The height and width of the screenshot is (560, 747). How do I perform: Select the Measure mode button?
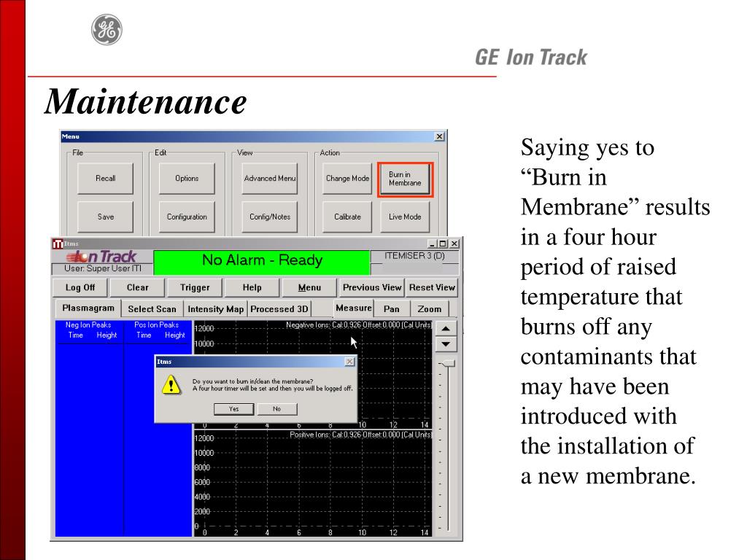pyautogui.click(x=354, y=308)
